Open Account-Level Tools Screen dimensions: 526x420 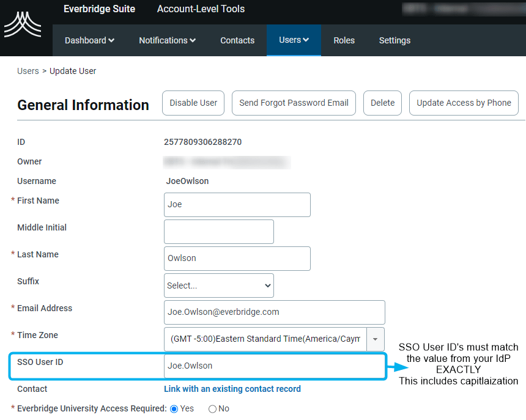pos(201,9)
